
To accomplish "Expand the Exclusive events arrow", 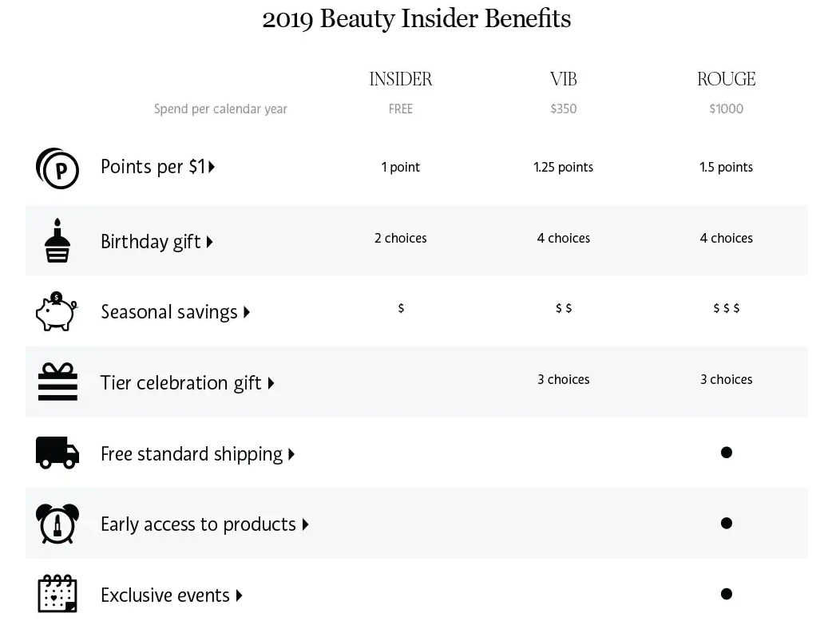I will (239, 595).
